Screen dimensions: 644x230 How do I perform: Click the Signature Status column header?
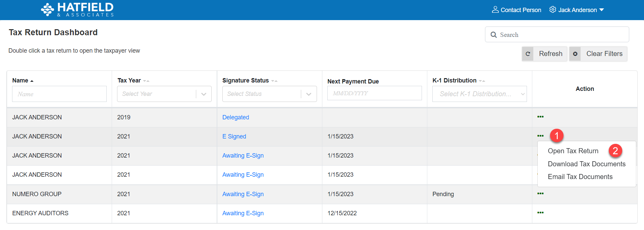(x=246, y=80)
